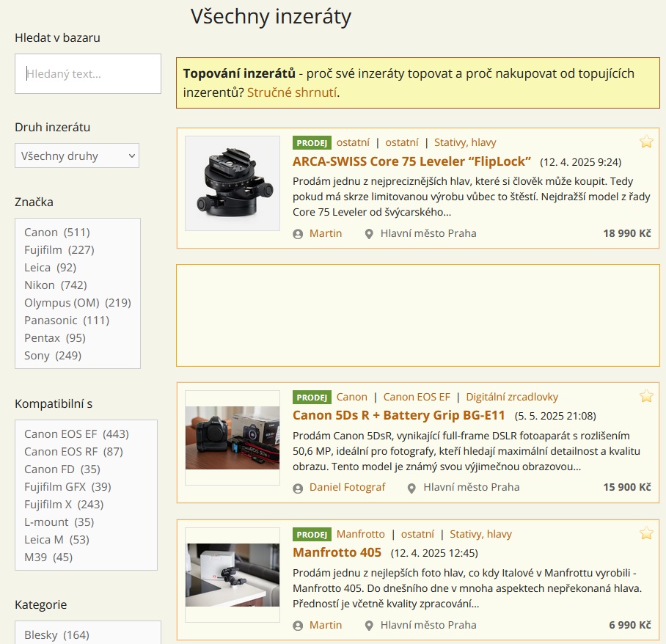Click PRODEJ badge on Manfrotto 405 listing
Viewport: 666px width, 644px height.
[x=312, y=535]
